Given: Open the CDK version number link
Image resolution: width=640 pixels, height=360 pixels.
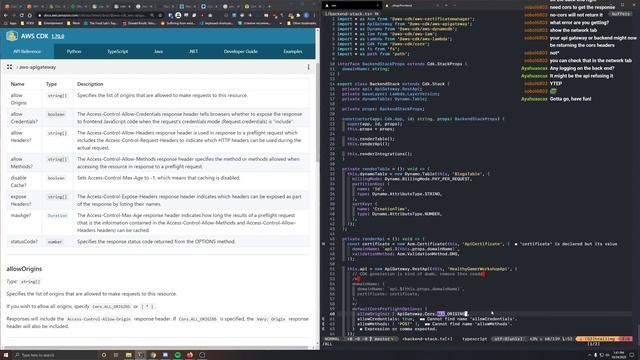Looking at the screenshot, I should 58,36.
